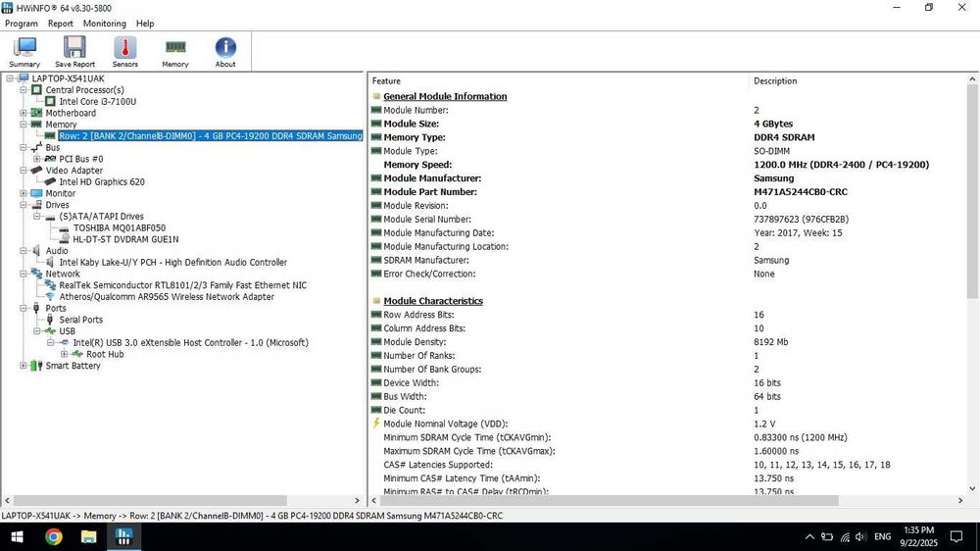
Task: Select the Intel Core i3-7100U processor entry
Action: click(97, 101)
